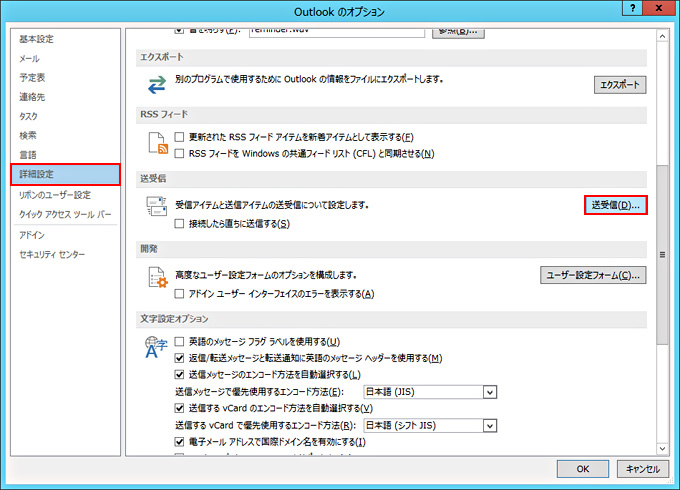Toggle RSS フィードを Windows の共通フィード リスト checkbox
Image resolution: width=680 pixels, height=490 pixels.
[x=180, y=153]
